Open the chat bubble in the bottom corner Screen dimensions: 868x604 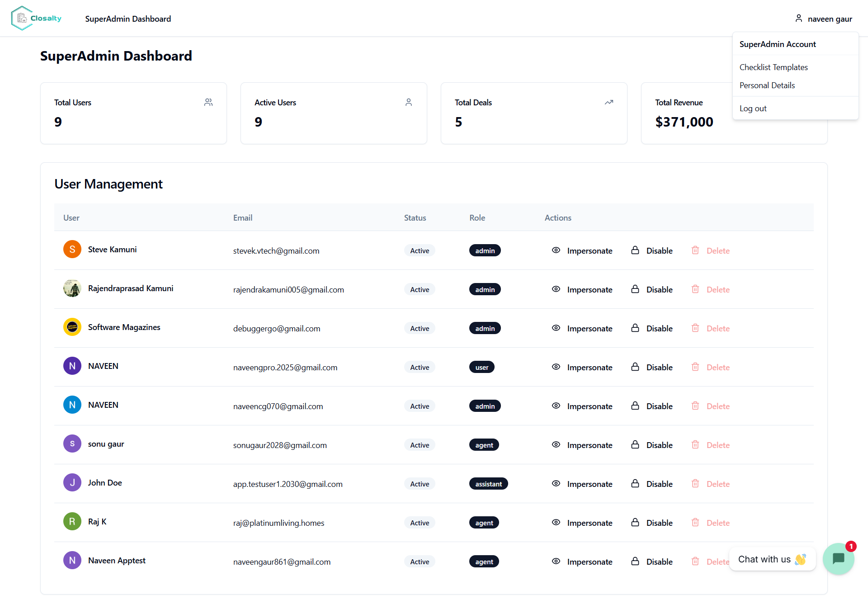click(839, 559)
